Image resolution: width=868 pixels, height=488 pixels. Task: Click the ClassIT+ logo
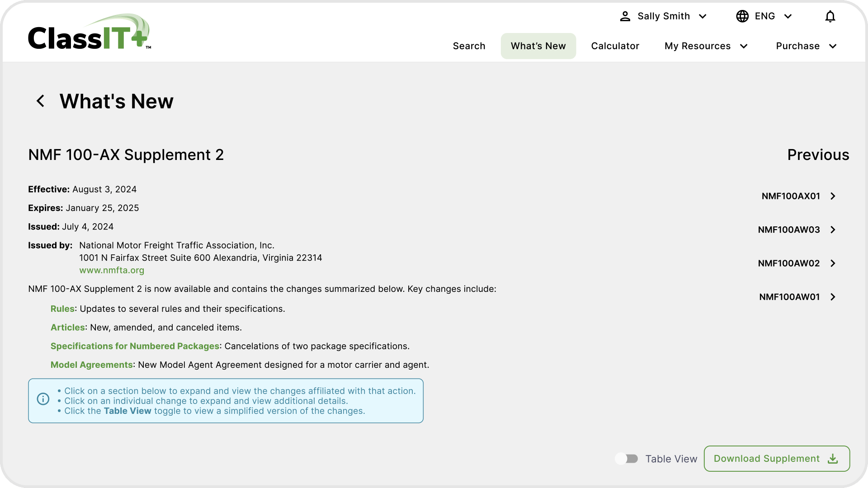tap(89, 32)
